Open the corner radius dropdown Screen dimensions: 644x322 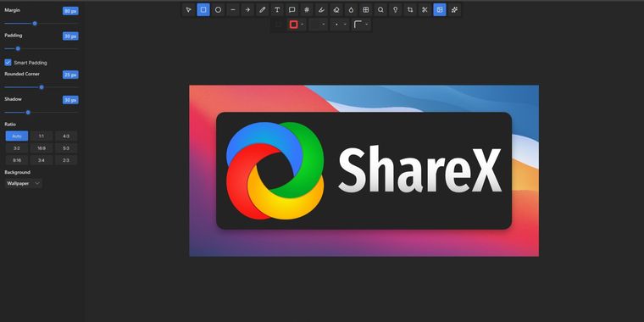tap(362, 25)
